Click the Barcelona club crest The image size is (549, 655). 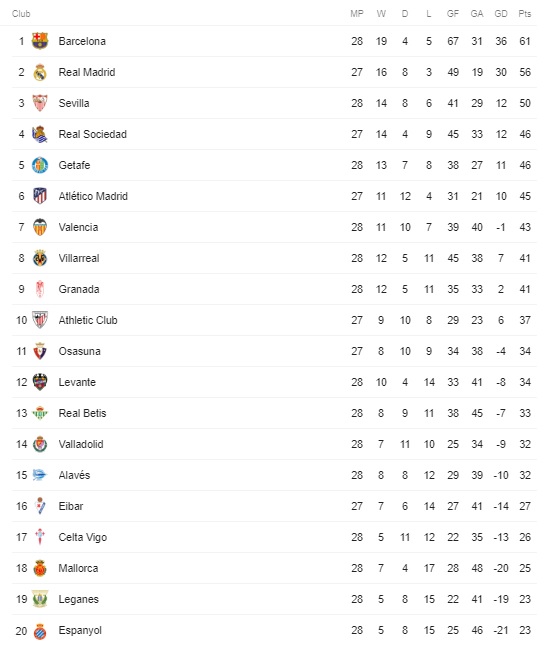(x=40, y=41)
